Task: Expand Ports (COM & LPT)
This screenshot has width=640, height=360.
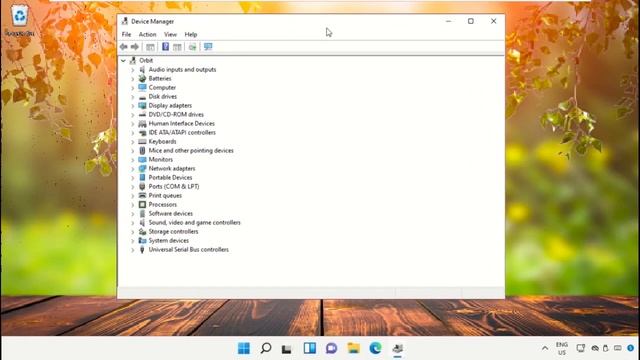Action: tap(133, 187)
